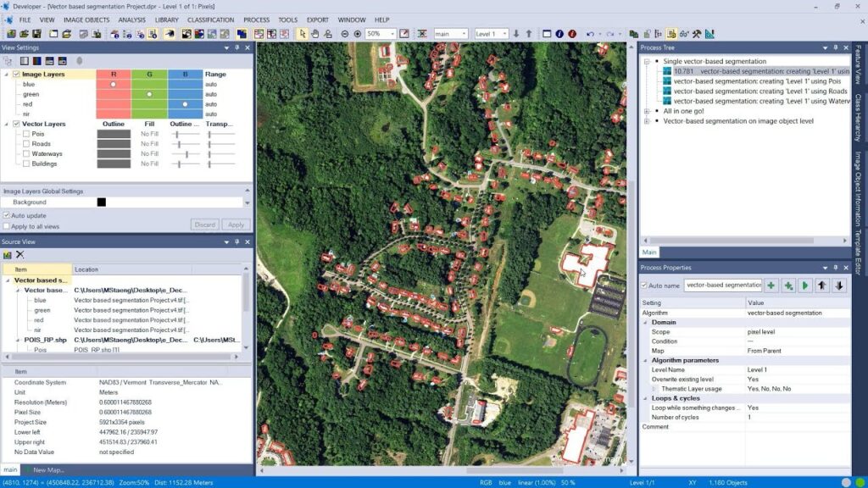Click the red delete icon in Source View
This screenshot has width=868, height=488.
(22, 254)
